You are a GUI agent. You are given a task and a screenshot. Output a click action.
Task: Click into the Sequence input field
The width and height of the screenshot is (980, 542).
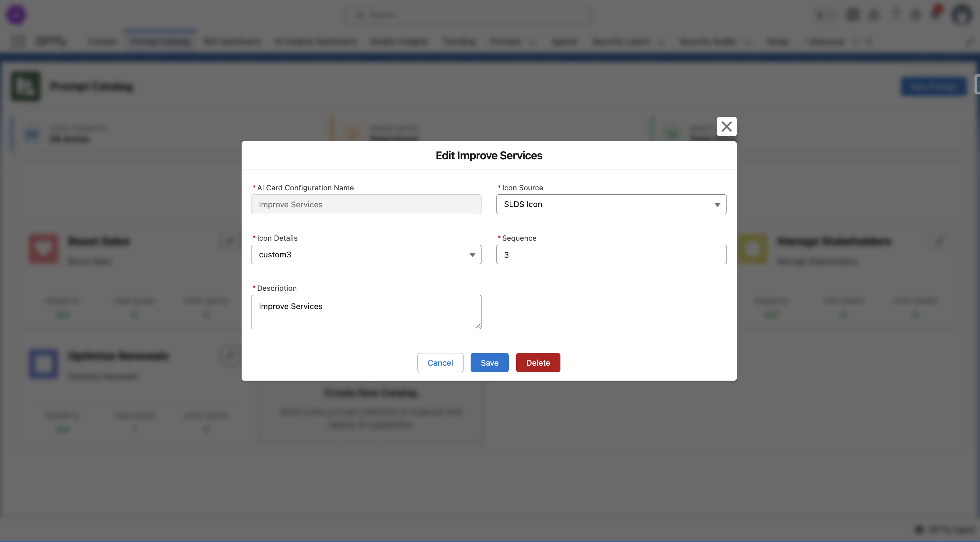[x=611, y=255]
